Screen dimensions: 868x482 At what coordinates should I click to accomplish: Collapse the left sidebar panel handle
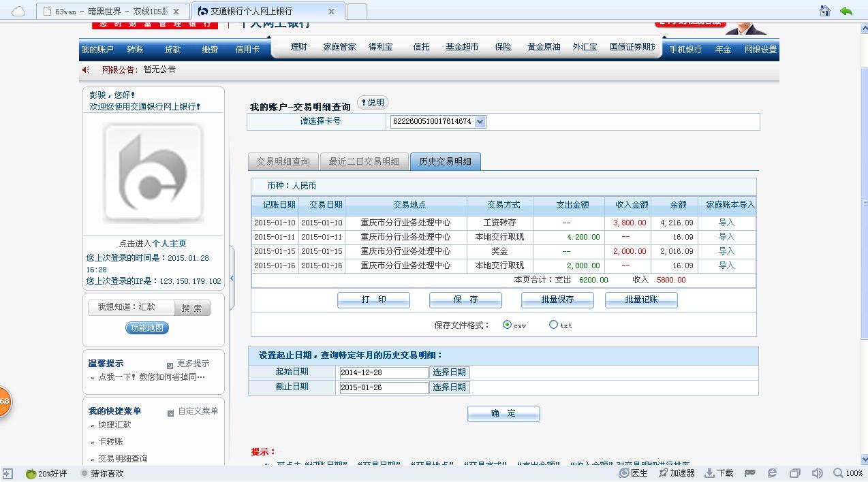click(x=232, y=278)
